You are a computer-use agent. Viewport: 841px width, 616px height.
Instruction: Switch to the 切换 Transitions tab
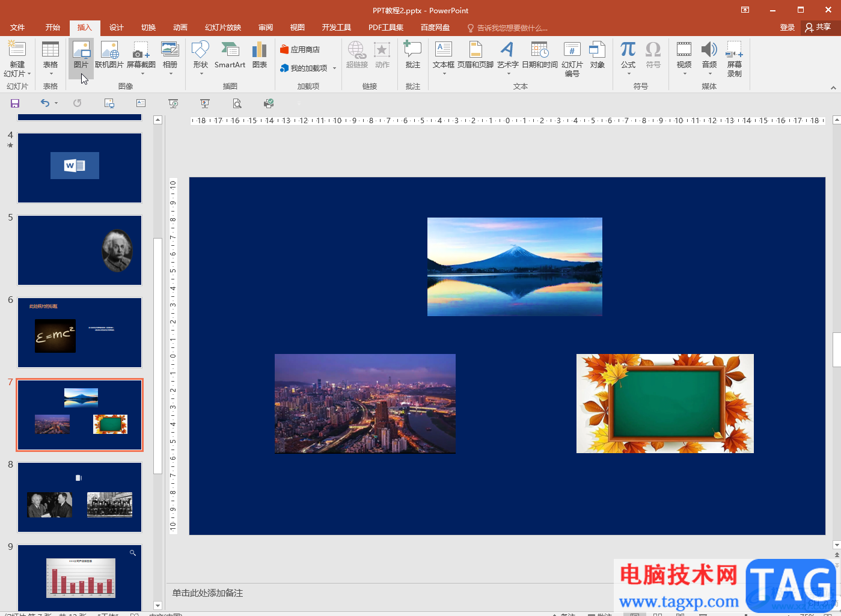[148, 28]
